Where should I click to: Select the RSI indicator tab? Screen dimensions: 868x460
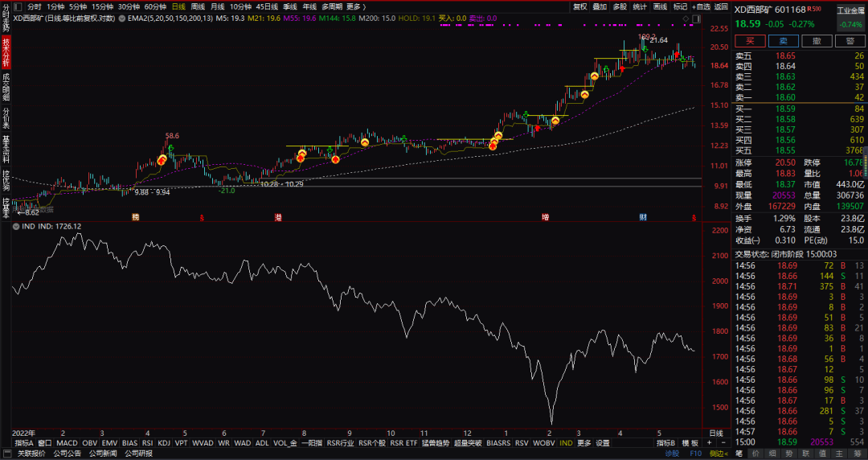pos(147,443)
